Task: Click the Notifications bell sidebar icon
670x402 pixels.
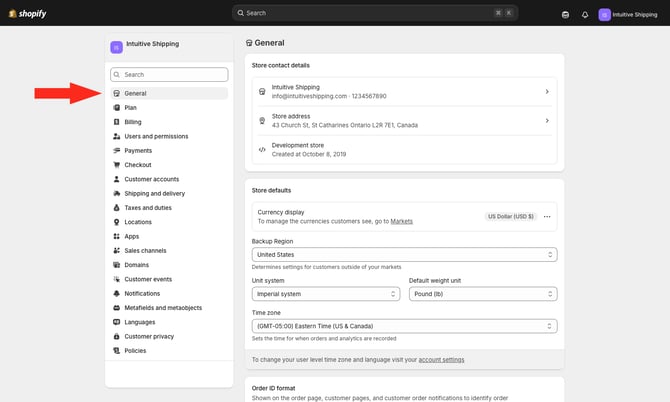Action: [x=117, y=294]
